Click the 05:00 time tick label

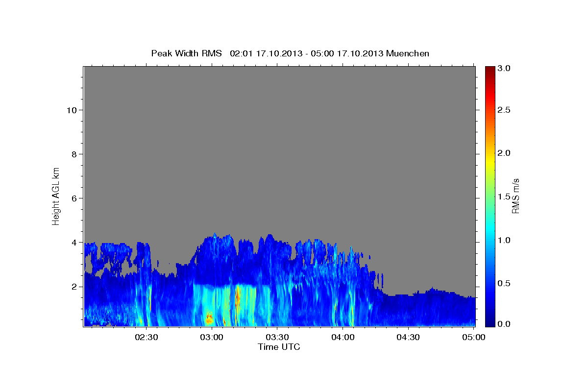(473, 337)
